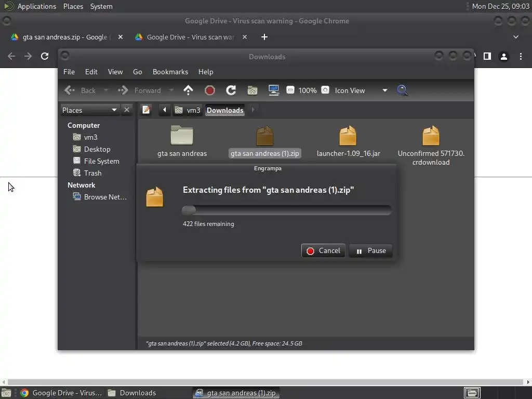Open Chrome profile avatar

[x=504, y=56]
